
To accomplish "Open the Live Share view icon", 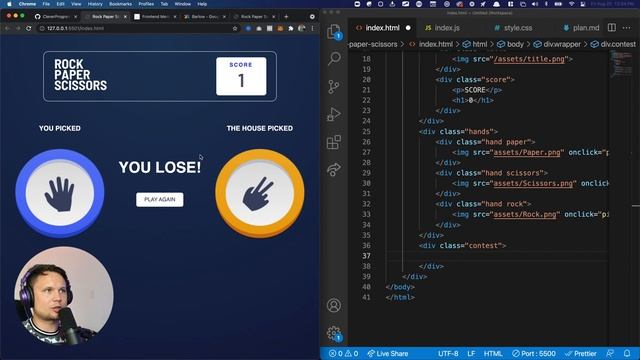I will point(334,169).
